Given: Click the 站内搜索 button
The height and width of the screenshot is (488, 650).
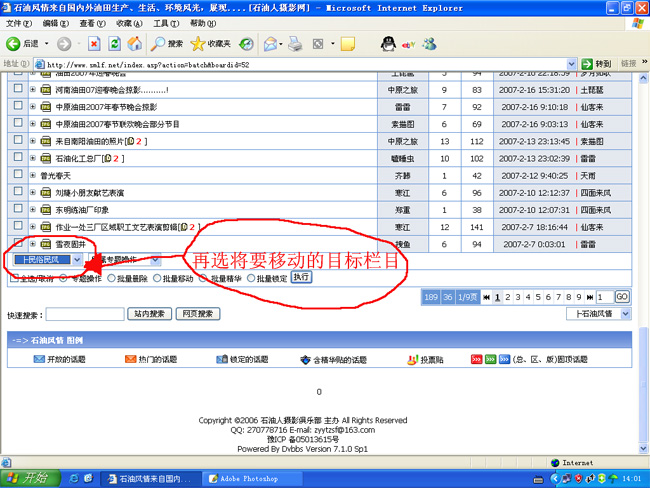Looking at the screenshot, I should pyautogui.click(x=149, y=314).
